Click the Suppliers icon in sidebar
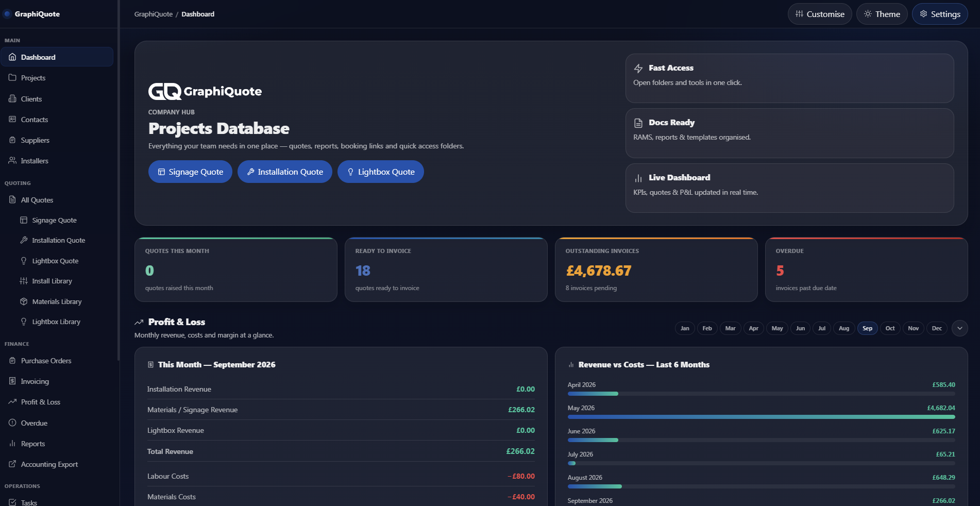 (12, 140)
